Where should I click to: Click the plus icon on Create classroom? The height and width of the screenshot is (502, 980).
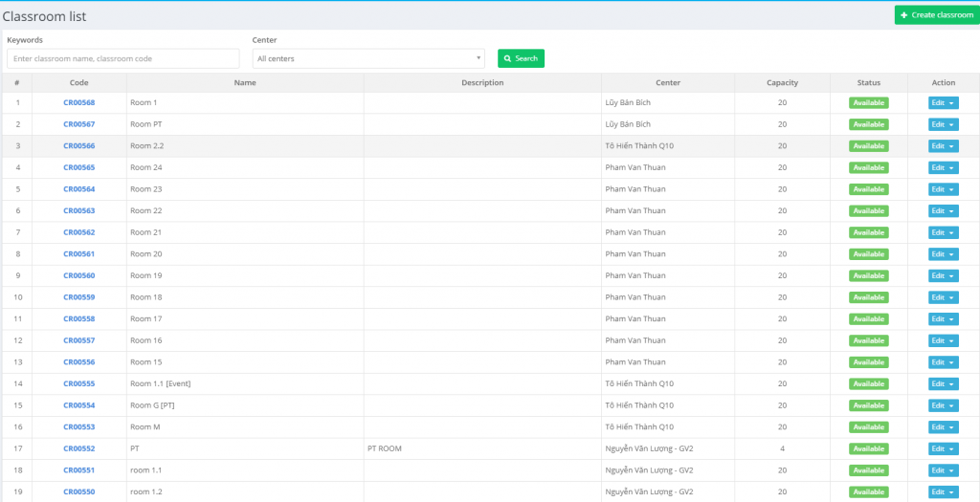[904, 15]
